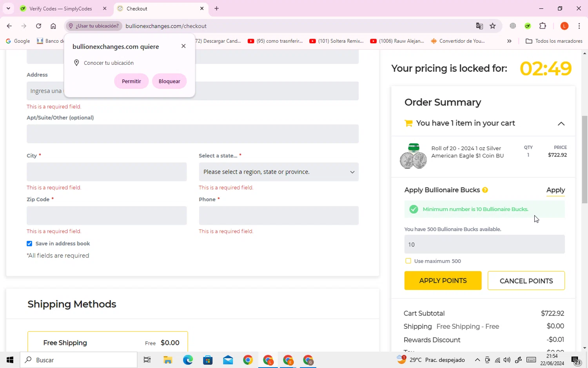Image resolution: width=588 pixels, height=368 pixels.
Task: Open the extensions puzzle icon
Action: tap(543, 26)
